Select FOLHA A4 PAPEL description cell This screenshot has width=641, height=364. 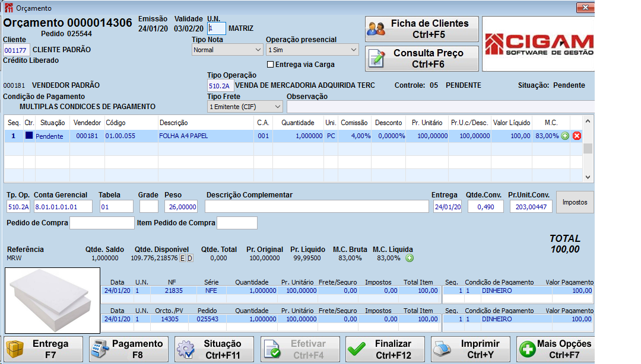205,136
